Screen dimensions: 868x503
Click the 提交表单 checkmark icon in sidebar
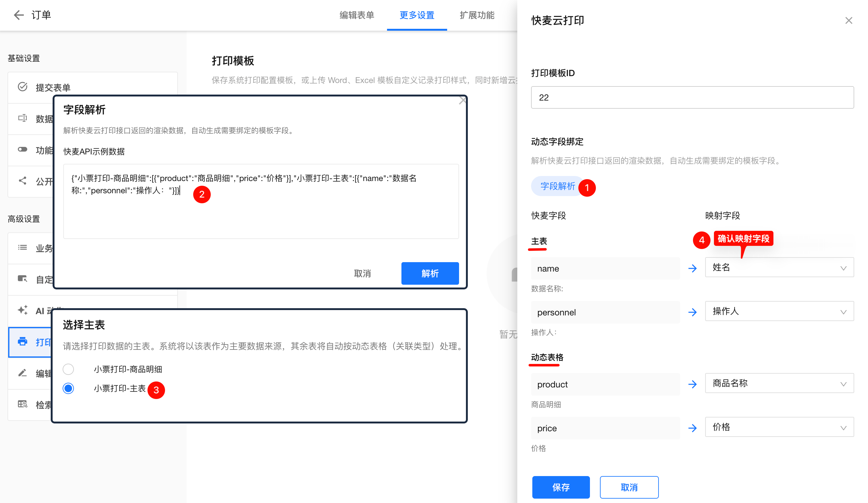click(23, 87)
